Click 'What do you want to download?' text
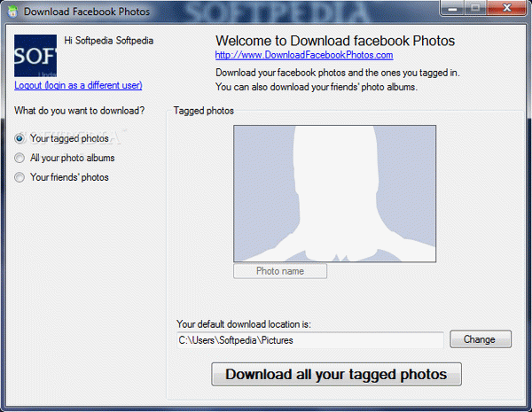Viewport: 532px width, 412px height. click(x=80, y=111)
